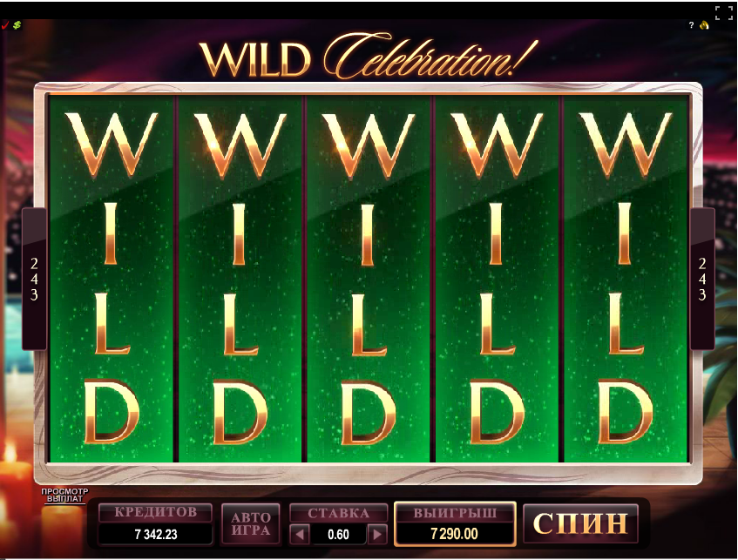Select the middle WILD reel
The image size is (738, 560).
click(x=368, y=279)
